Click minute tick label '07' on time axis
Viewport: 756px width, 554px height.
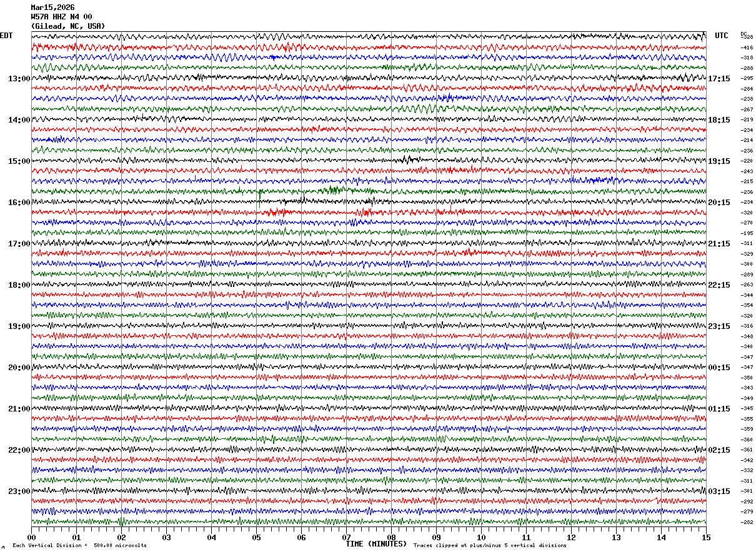pos(346,537)
